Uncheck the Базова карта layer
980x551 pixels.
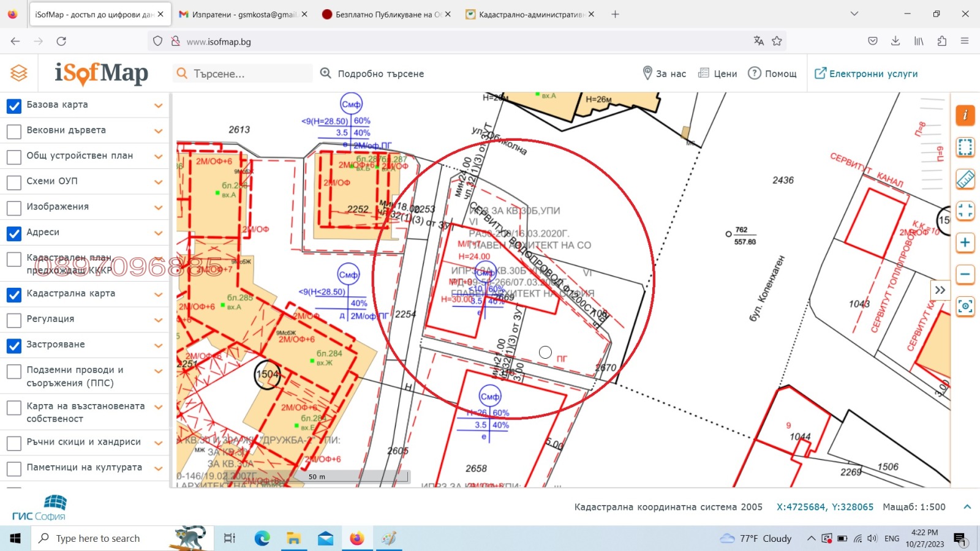[x=14, y=105]
